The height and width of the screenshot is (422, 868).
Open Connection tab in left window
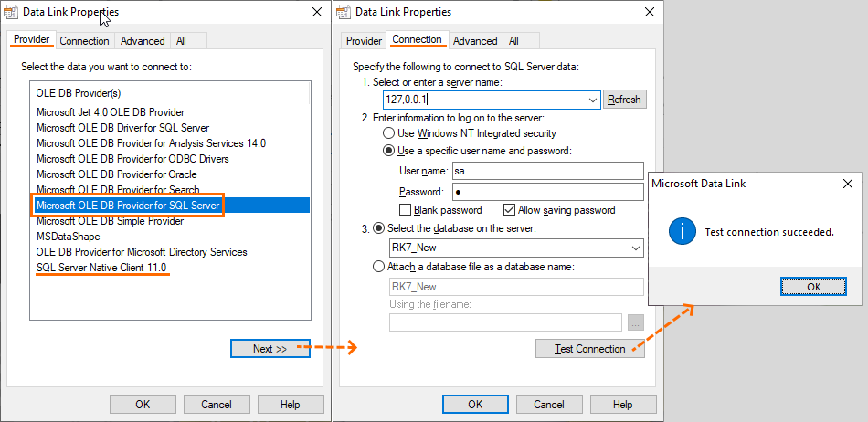[84, 41]
